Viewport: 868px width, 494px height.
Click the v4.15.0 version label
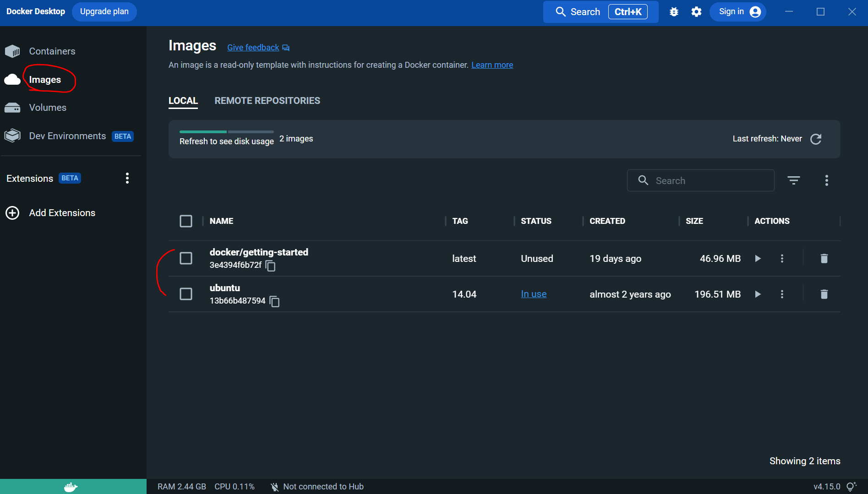(827, 487)
